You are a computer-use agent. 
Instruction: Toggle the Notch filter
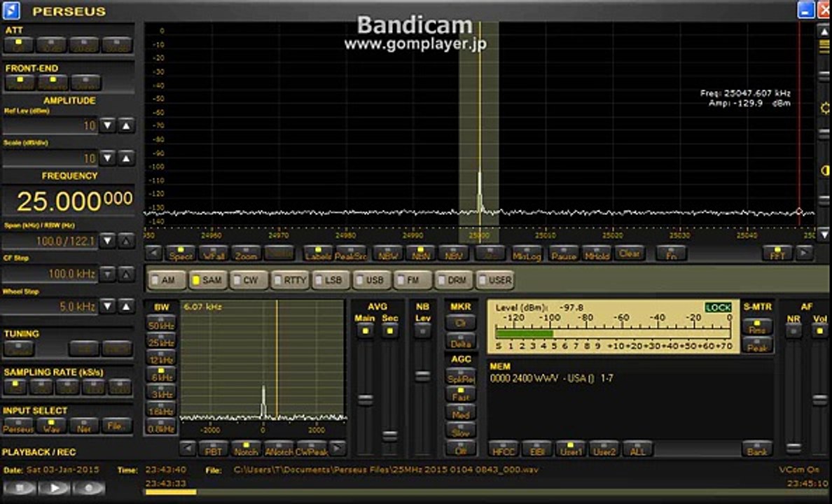(x=246, y=449)
